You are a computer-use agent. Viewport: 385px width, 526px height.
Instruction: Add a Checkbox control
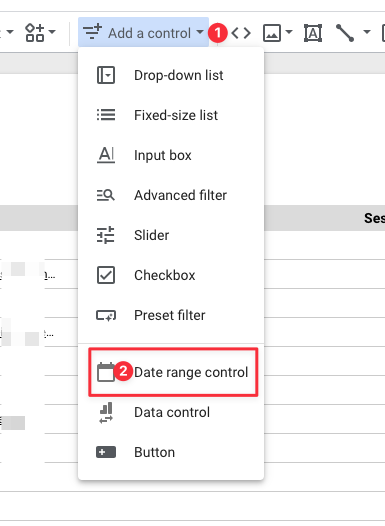pyautogui.click(x=171, y=275)
